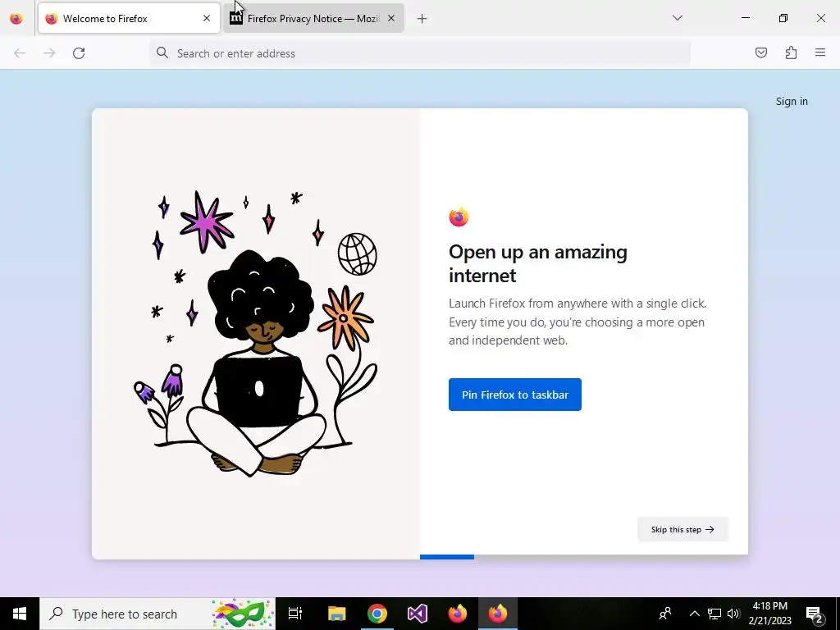Click the onboarding progress indicator bar
The width and height of the screenshot is (840, 630).
point(584,557)
